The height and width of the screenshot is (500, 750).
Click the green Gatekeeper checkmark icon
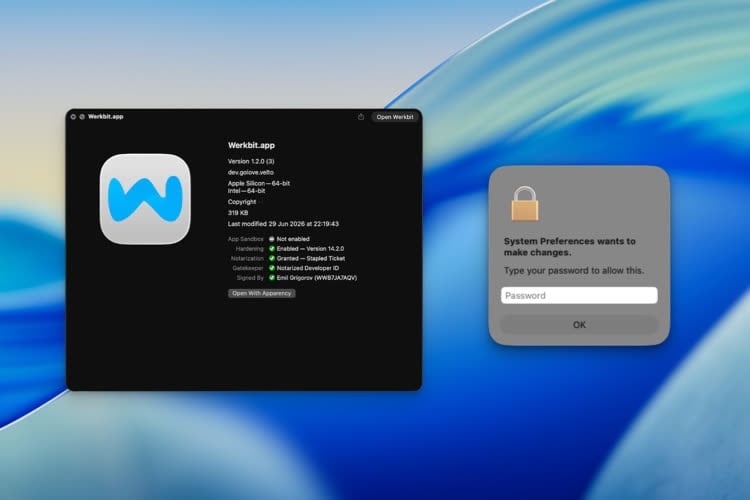[272, 268]
